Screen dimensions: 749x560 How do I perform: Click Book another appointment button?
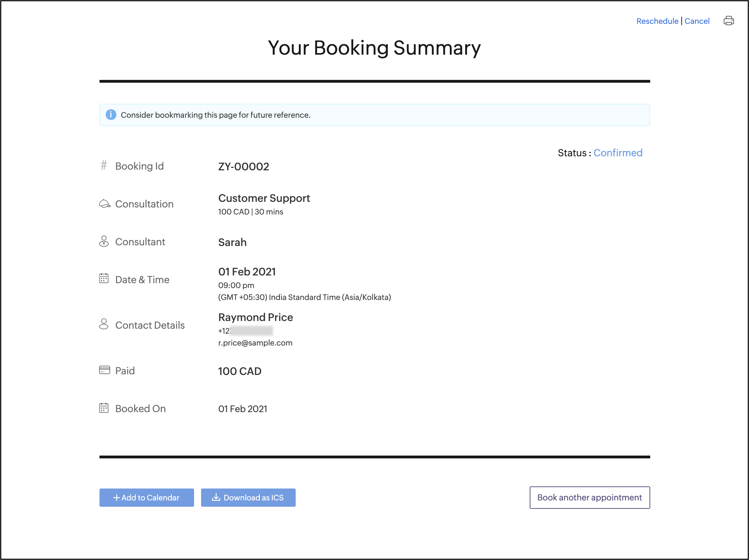coord(590,497)
